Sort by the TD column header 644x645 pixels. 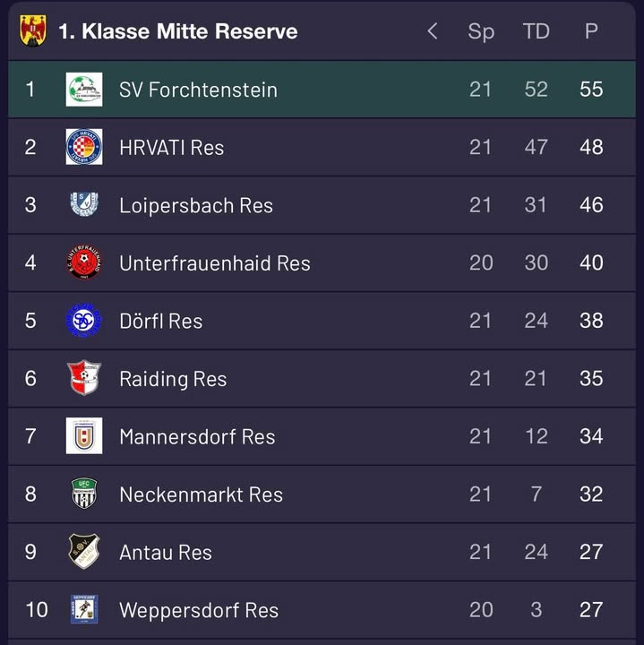(x=536, y=31)
